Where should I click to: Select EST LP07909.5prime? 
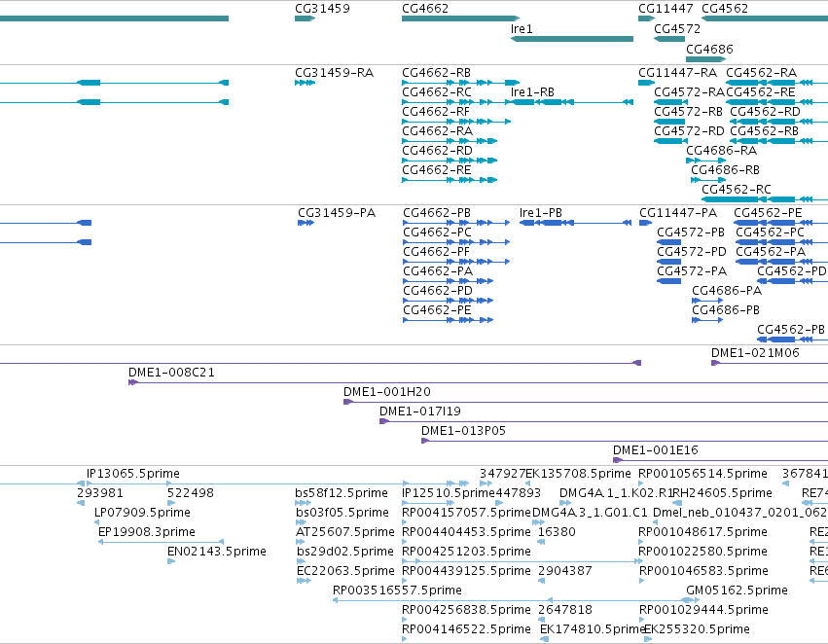coord(96,522)
